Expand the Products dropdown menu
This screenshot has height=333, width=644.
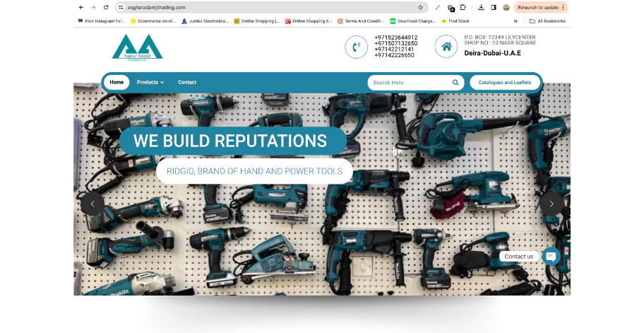tap(150, 82)
